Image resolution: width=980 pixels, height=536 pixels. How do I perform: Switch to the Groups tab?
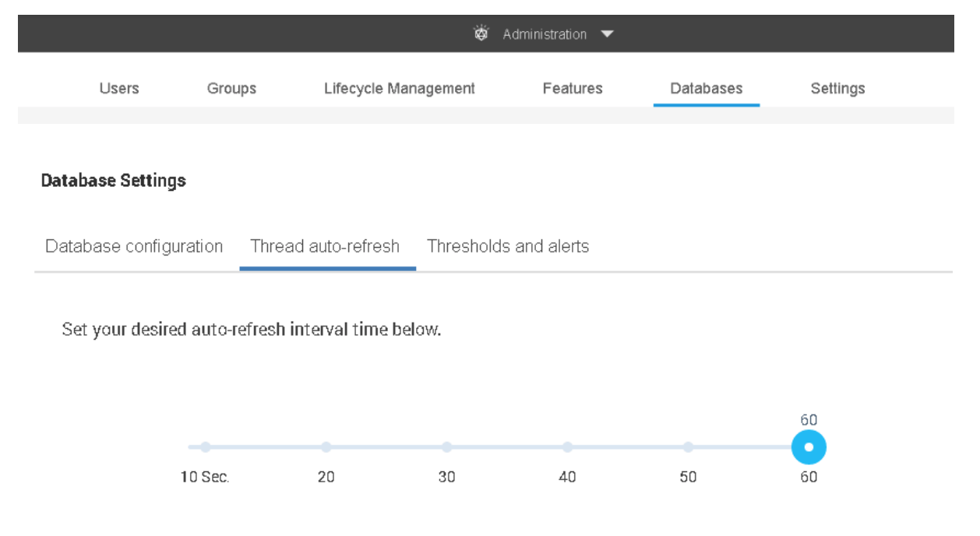(x=231, y=89)
